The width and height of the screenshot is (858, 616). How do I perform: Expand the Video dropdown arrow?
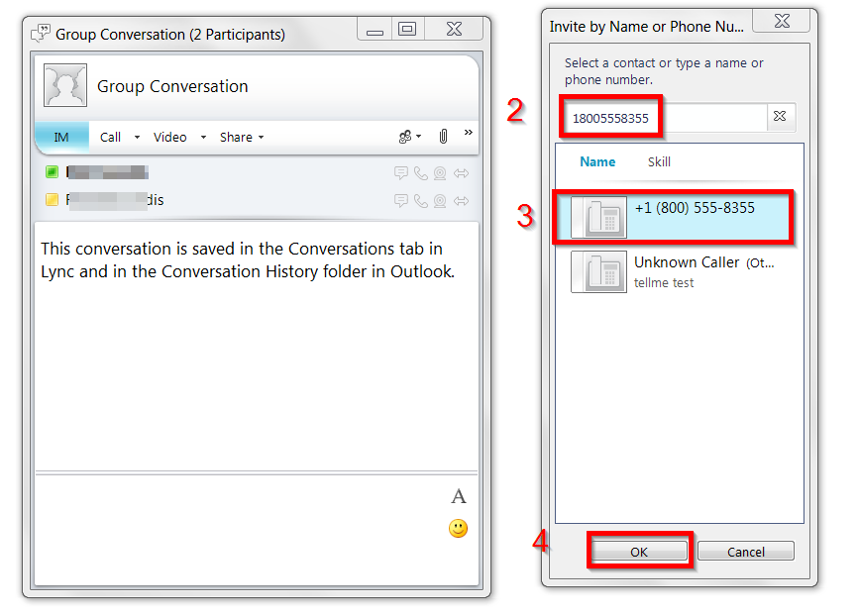tap(203, 138)
